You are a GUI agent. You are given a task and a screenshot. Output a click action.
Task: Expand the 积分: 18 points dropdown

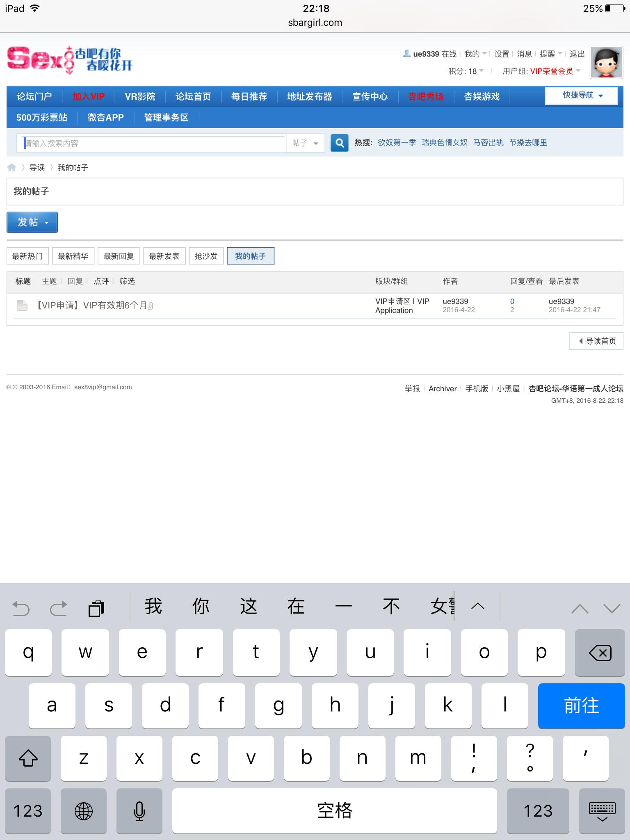point(466,71)
